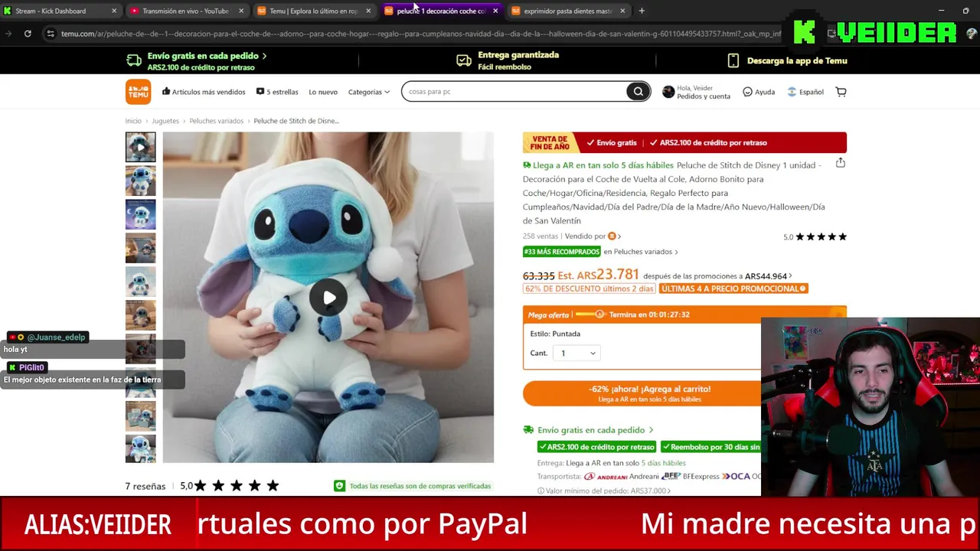Click the delivery truck icon Envío gratis banner
Screen dimensions: 980x551
click(x=134, y=60)
